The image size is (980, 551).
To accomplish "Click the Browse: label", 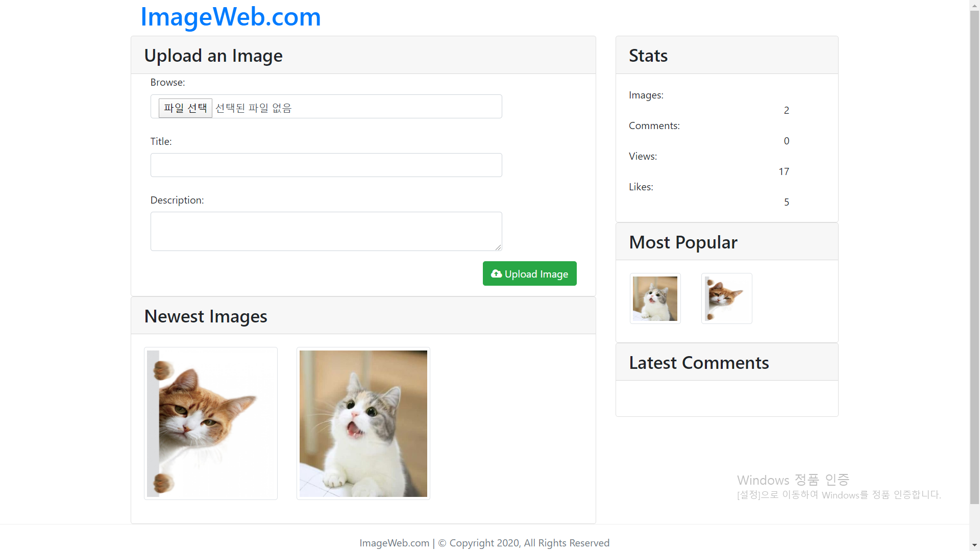I will [167, 82].
